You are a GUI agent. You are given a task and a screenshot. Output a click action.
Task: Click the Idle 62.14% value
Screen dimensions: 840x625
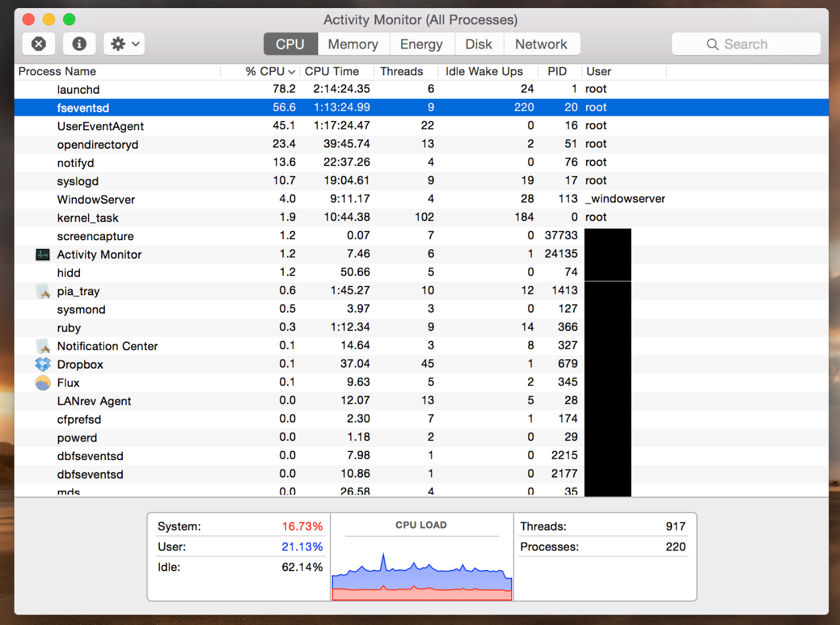(302, 567)
